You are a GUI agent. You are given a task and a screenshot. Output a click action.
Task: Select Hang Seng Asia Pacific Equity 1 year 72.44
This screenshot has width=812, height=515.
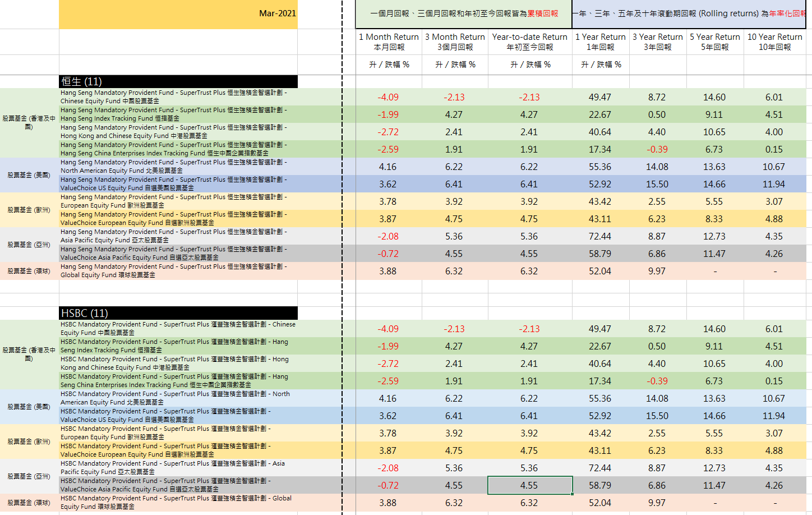pyautogui.click(x=601, y=236)
